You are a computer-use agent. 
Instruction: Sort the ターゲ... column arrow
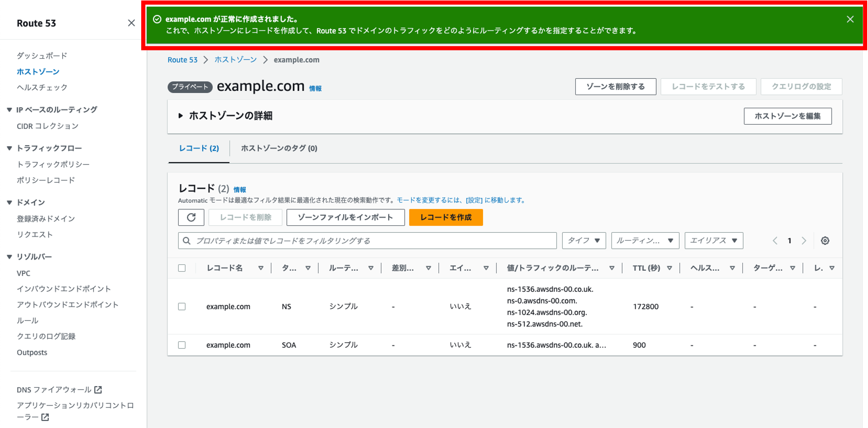[793, 268]
